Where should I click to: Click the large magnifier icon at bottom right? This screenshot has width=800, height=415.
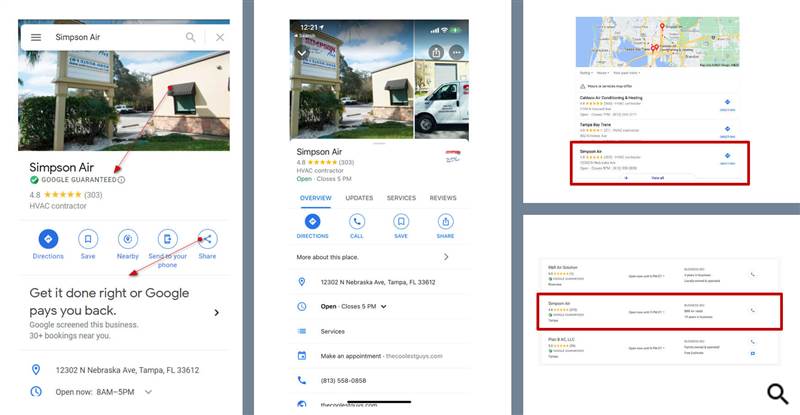click(x=779, y=393)
